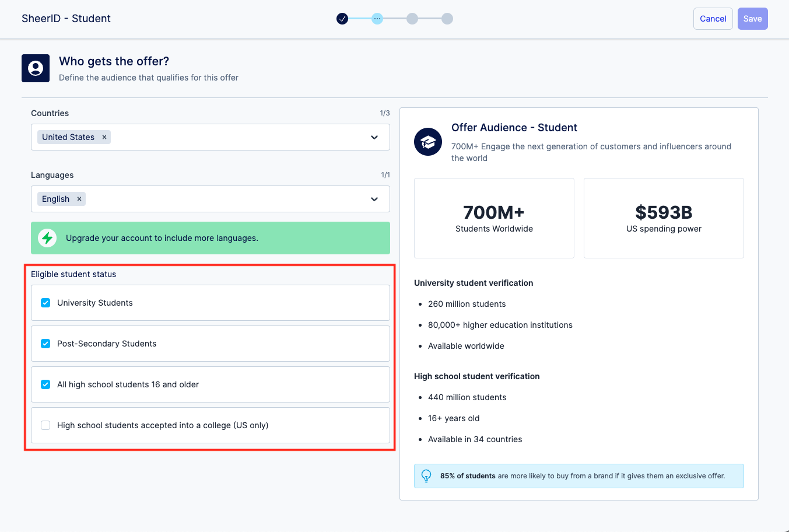Expand the Countries dropdown arrow
This screenshot has height=532, width=789.
point(374,137)
